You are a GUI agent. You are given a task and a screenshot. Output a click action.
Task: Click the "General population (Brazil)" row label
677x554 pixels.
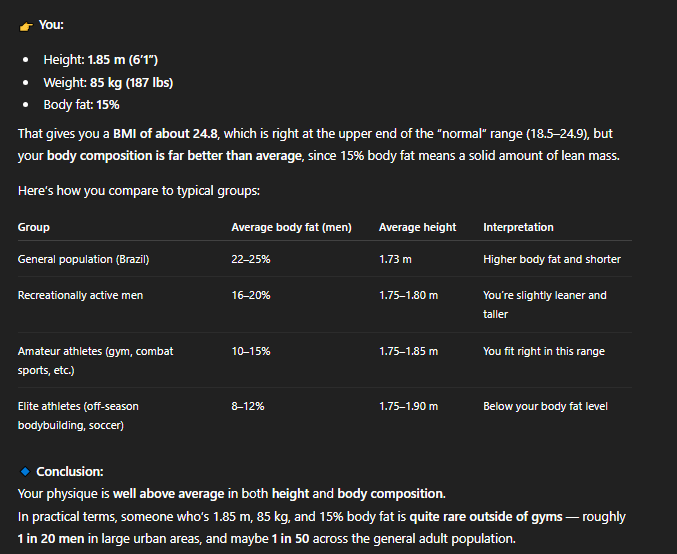[83, 260]
